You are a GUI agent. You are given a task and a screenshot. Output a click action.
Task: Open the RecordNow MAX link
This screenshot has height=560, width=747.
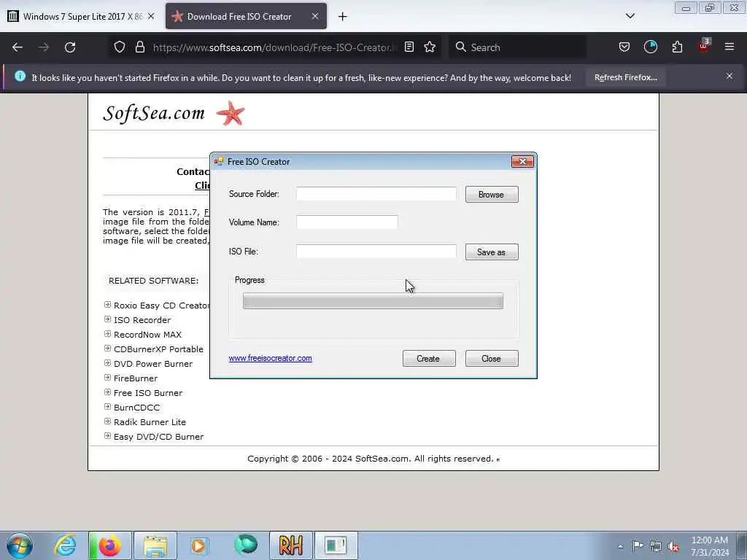[x=147, y=335]
